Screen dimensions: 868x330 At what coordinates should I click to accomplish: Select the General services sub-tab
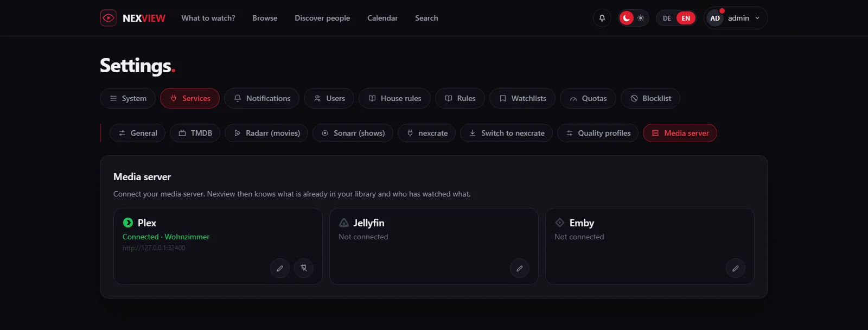137,133
